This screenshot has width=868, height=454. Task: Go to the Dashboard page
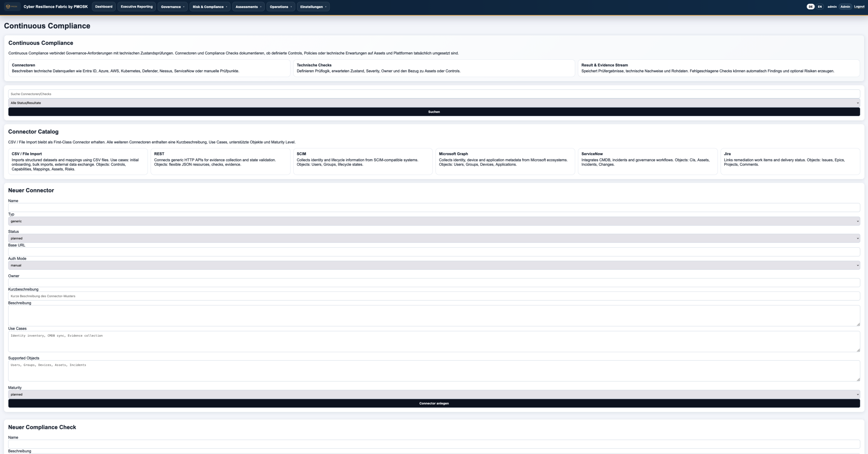(x=104, y=6)
